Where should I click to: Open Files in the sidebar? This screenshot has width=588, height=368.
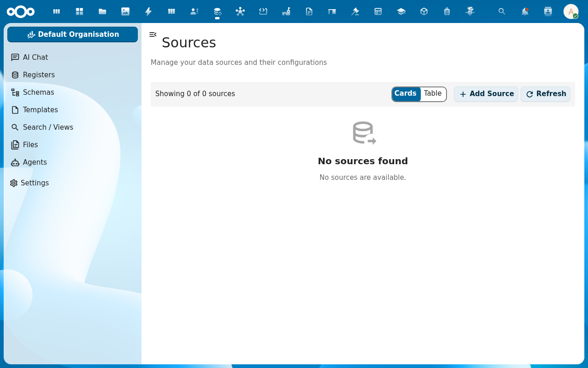(x=73, y=145)
